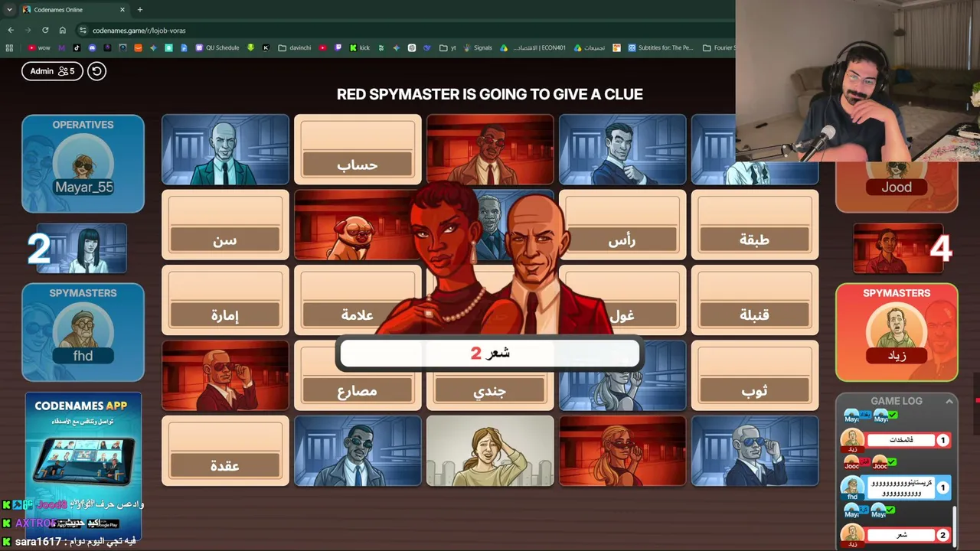Choose the عقدة word card

coord(225,451)
